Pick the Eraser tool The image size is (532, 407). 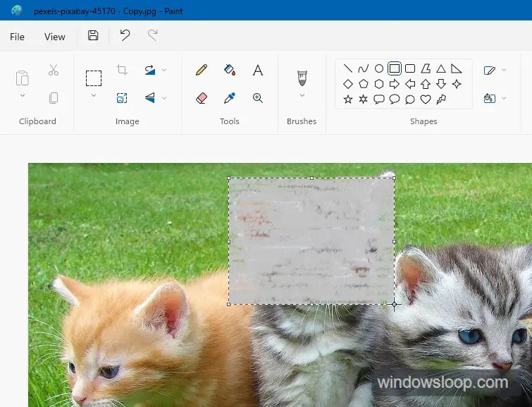click(x=202, y=98)
